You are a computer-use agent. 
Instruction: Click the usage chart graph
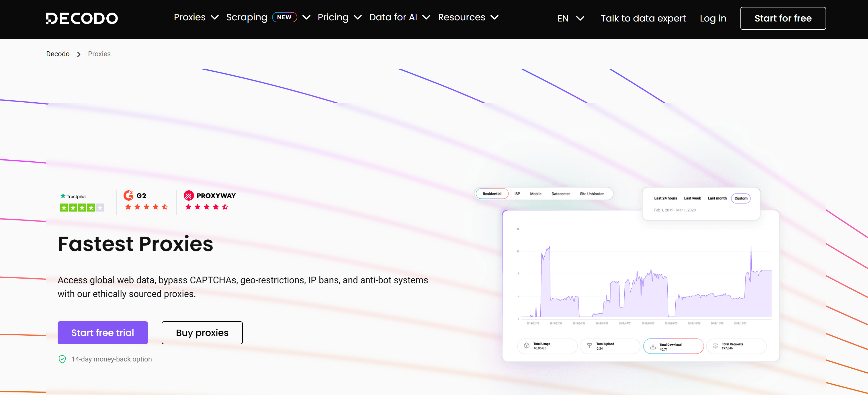pos(644,276)
